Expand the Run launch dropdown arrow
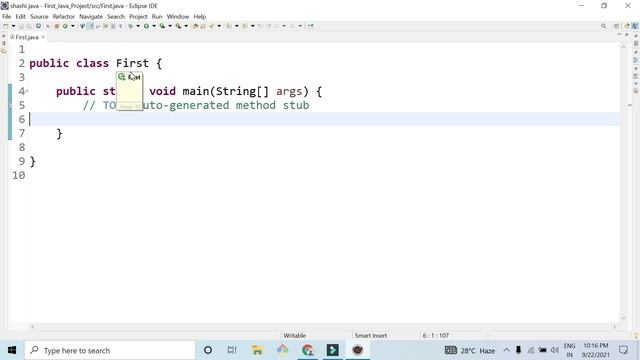 point(154,26)
